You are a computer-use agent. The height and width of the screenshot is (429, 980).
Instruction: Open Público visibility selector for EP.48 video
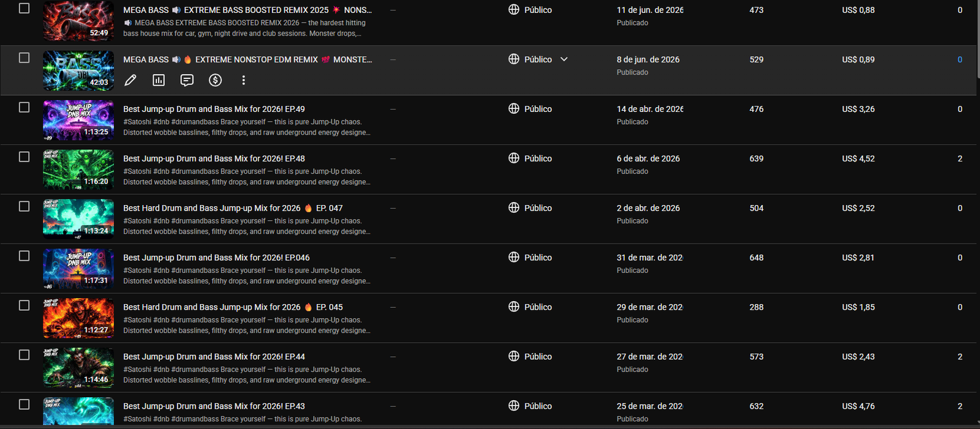point(530,159)
